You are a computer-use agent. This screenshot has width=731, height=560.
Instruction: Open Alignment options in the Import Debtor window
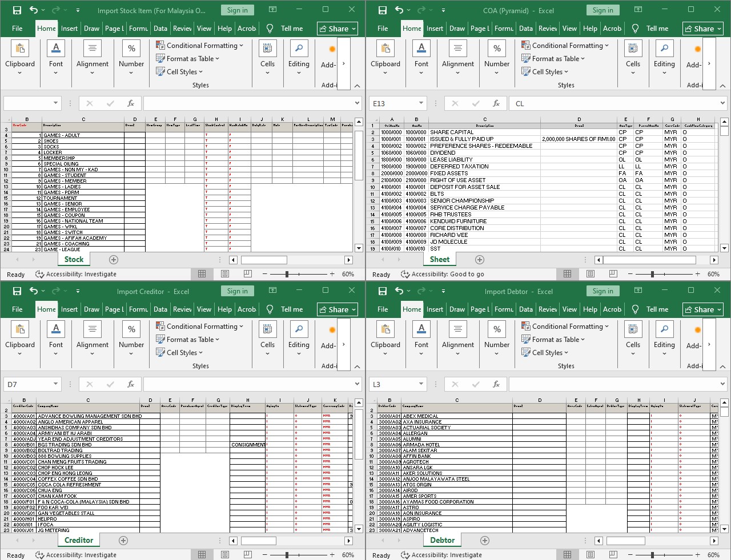pyautogui.click(x=458, y=338)
